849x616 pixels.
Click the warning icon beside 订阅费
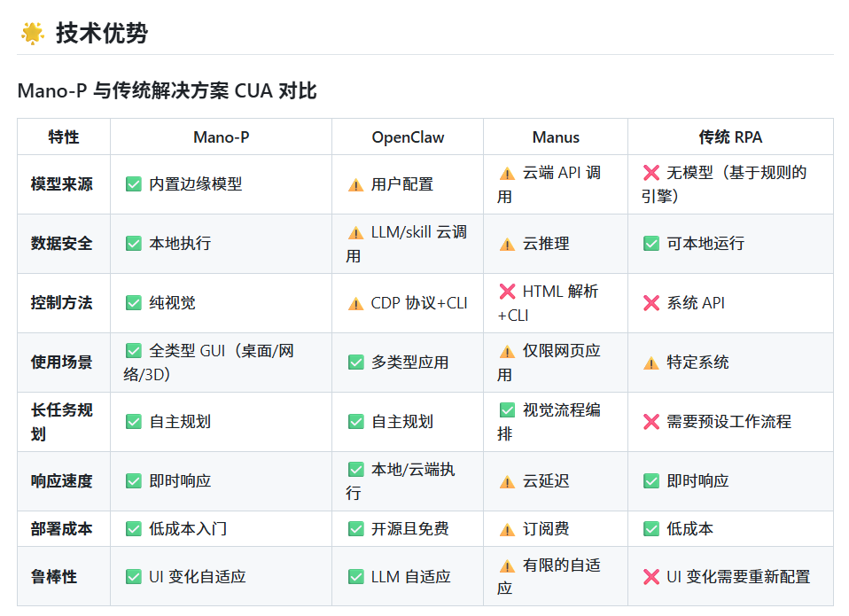(507, 529)
